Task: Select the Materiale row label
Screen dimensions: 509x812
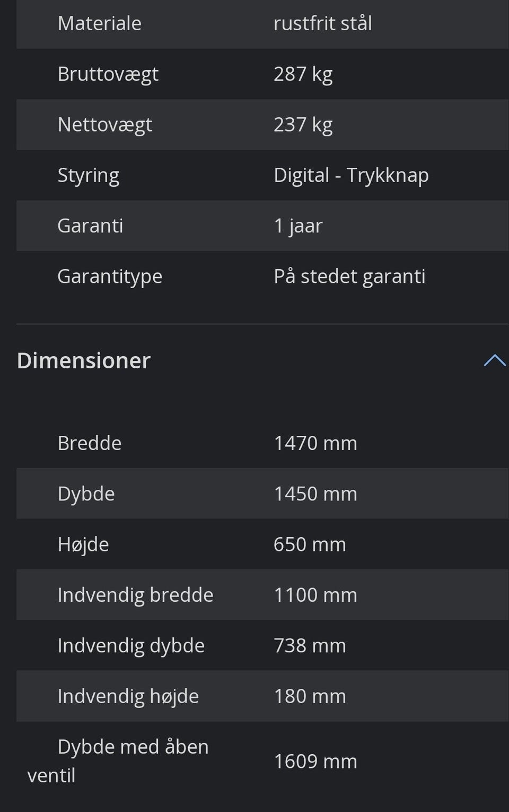Action: pyautogui.click(x=99, y=23)
